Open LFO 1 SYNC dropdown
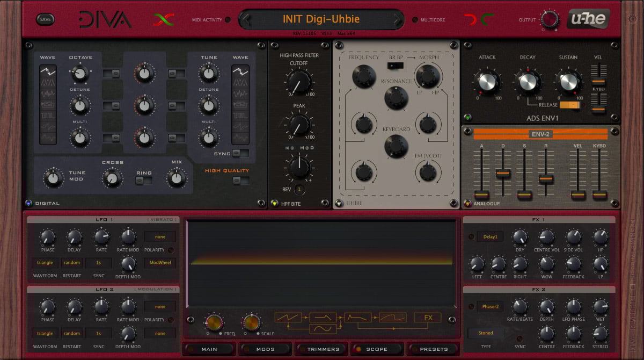Screen dimensions: 644x360 pyautogui.click(x=99, y=263)
